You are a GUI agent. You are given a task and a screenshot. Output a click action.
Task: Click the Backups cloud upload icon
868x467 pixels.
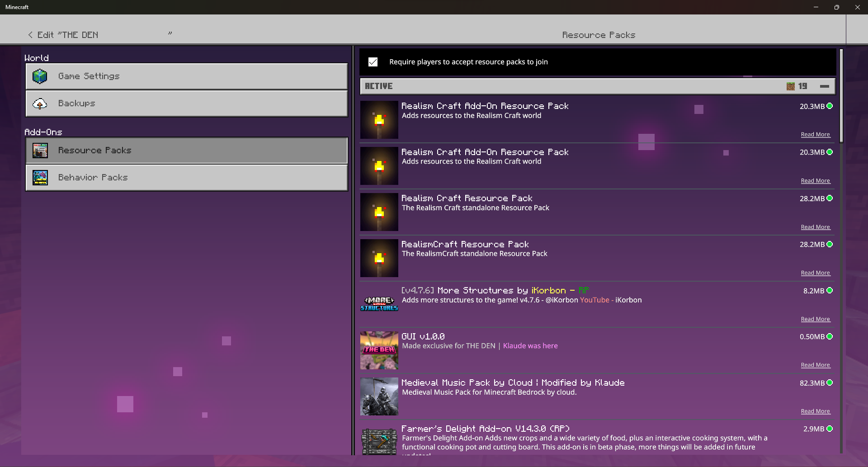(40, 104)
